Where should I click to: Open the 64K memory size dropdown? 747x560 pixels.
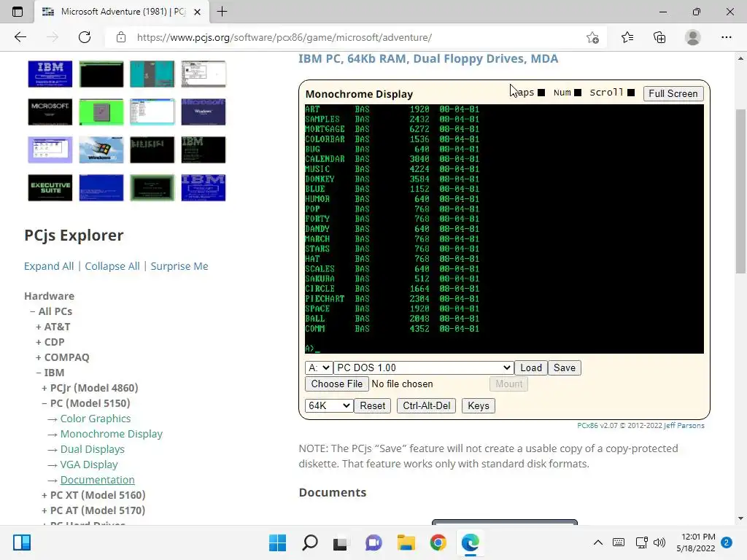coord(329,405)
